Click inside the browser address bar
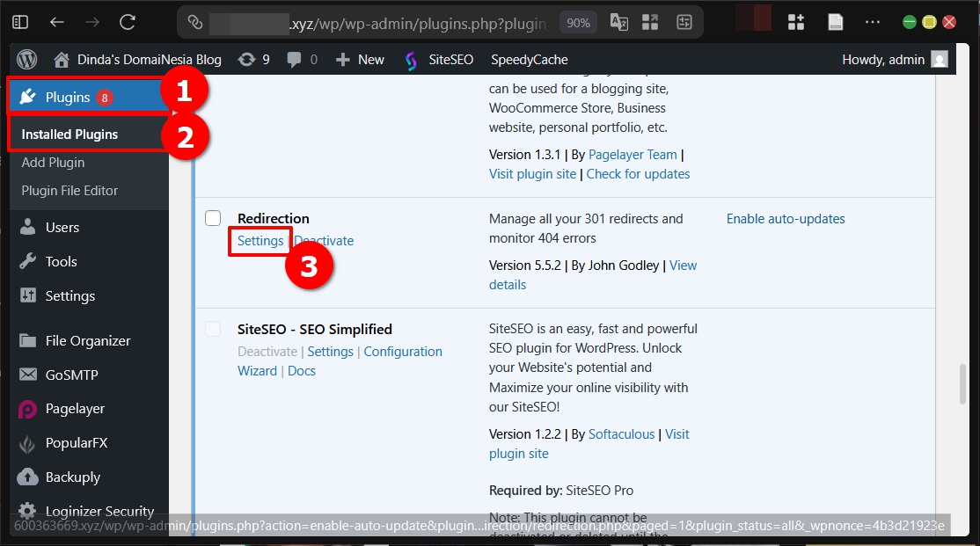Image resolution: width=980 pixels, height=546 pixels. click(x=396, y=22)
